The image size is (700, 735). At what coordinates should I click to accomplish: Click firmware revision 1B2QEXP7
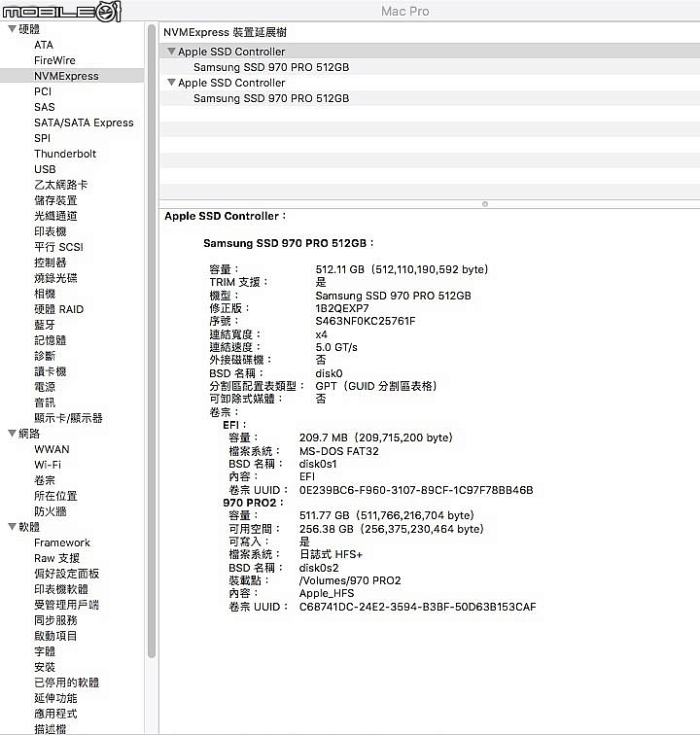(x=342, y=308)
